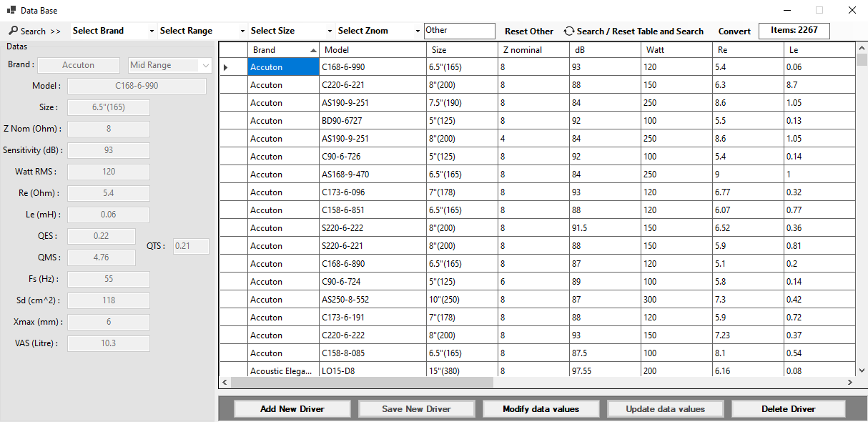Select the row marker arrow of the first row
The width and height of the screenshot is (868, 422).
pyautogui.click(x=226, y=67)
